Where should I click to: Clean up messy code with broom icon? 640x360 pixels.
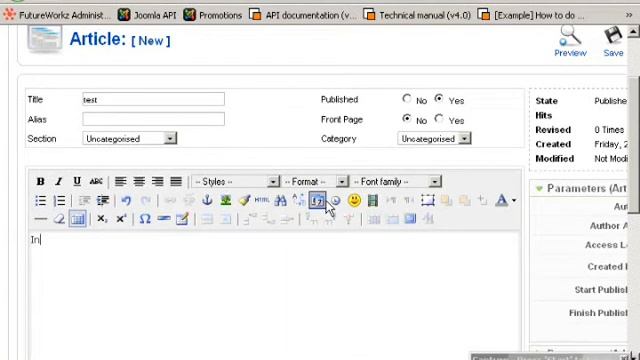pos(244,200)
